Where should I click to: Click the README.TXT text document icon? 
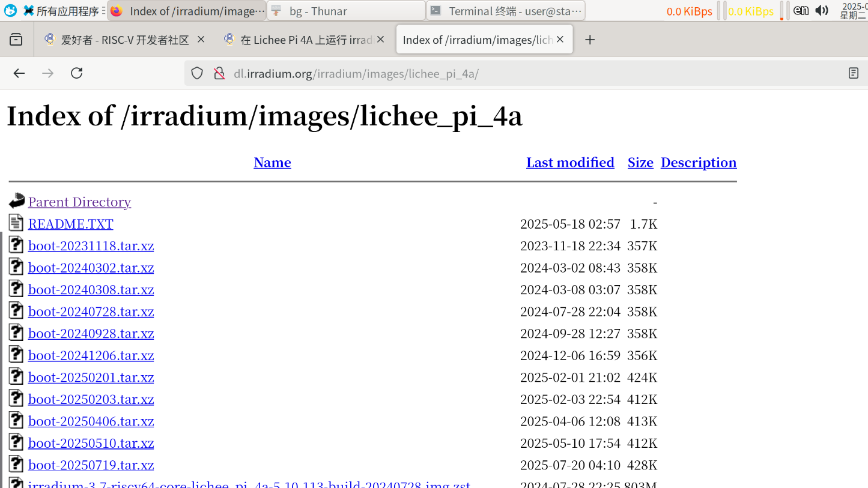pos(16,223)
